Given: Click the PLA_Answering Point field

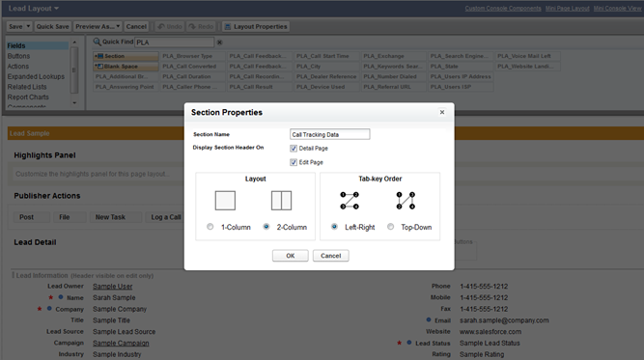Looking at the screenshot, I should point(126,87).
